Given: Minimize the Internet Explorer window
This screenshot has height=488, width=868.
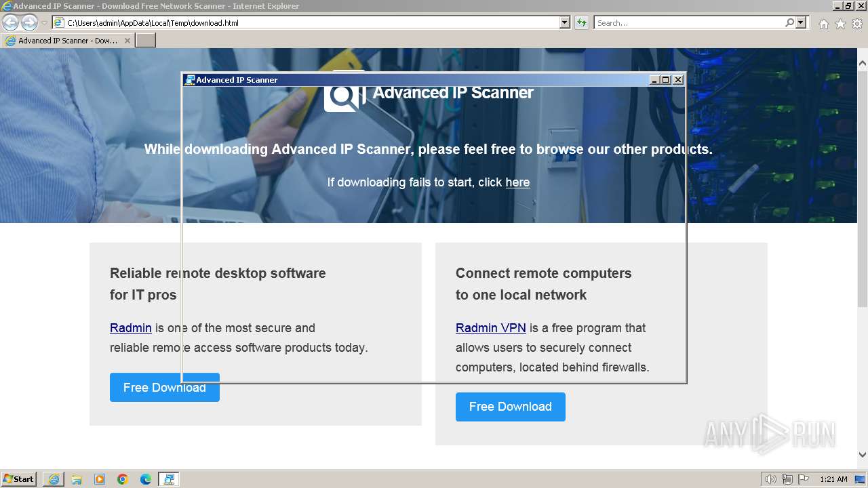Looking at the screenshot, I should [x=837, y=6].
